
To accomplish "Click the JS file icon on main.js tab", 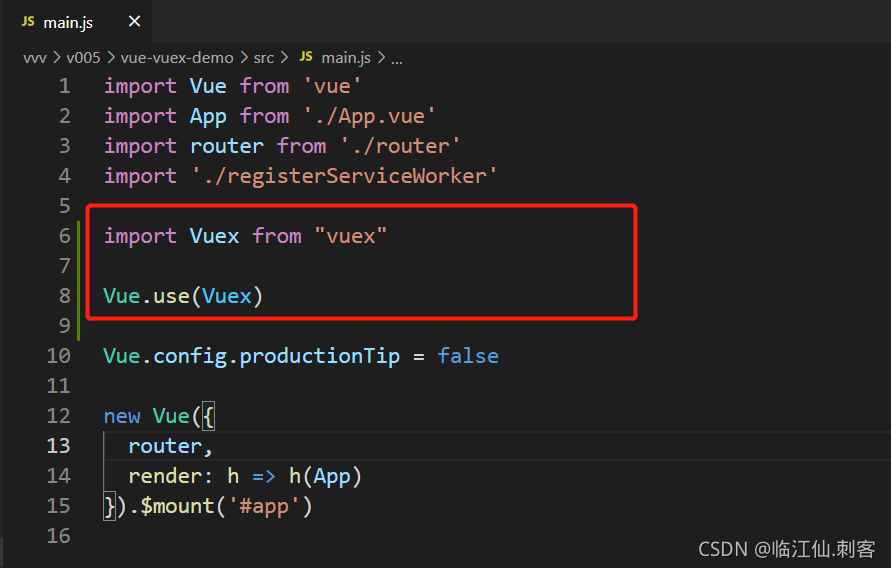I will 28,22.
